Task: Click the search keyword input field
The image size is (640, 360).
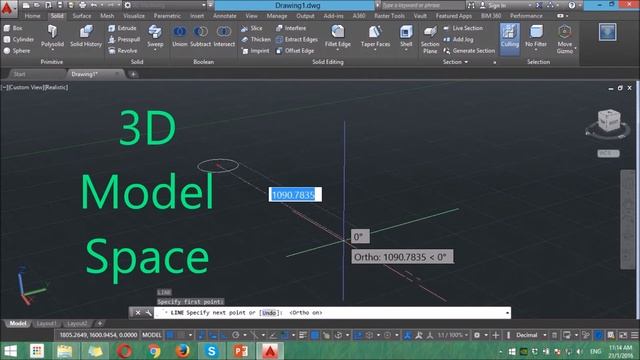Action: [422, 5]
